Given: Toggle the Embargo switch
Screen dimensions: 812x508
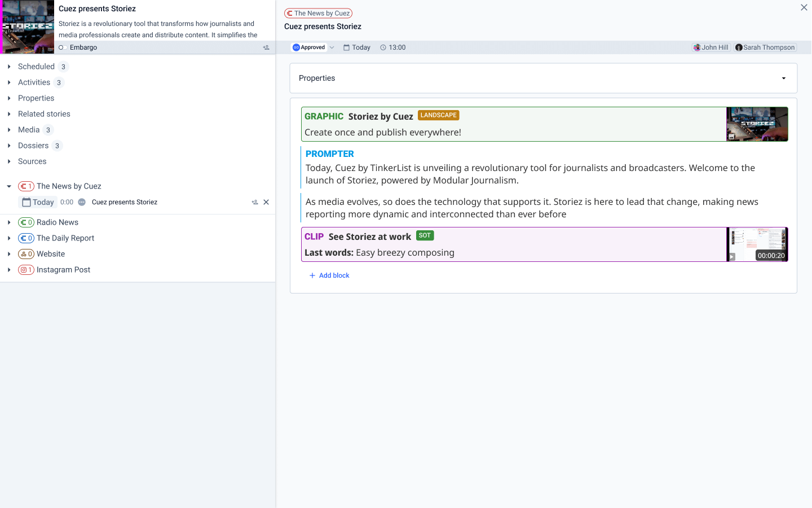Looking at the screenshot, I should 63,47.
